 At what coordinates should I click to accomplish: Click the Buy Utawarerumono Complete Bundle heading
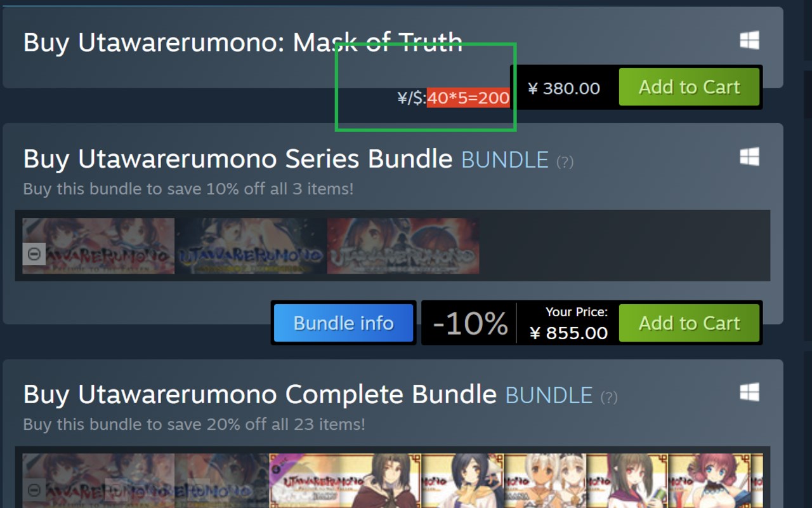[x=259, y=395]
